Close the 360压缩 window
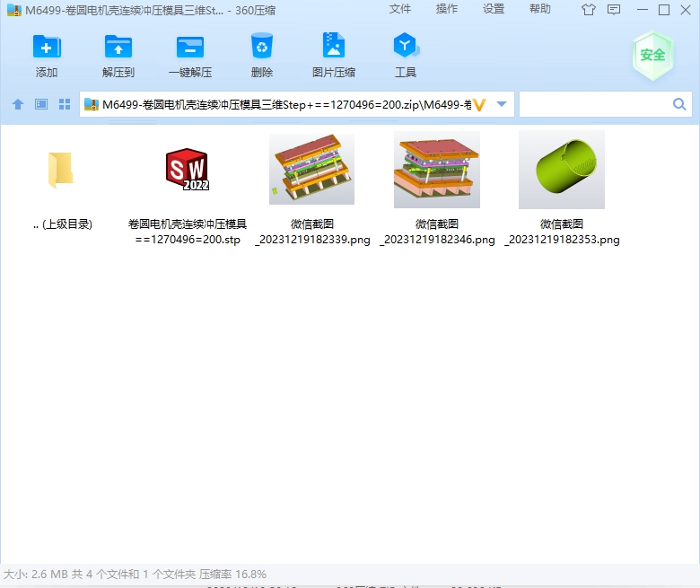The height and width of the screenshot is (588, 700). 686,10
